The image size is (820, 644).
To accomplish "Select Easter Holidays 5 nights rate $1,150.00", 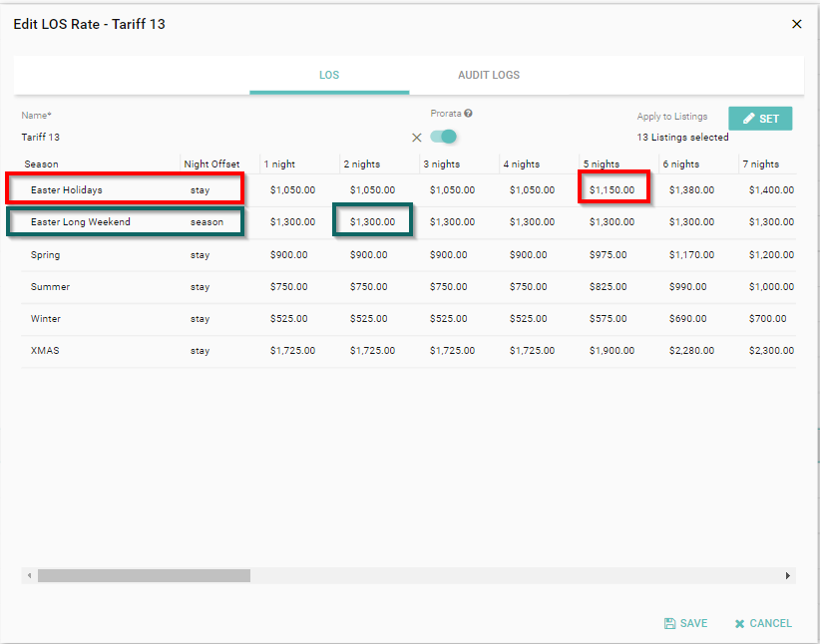I will point(613,190).
